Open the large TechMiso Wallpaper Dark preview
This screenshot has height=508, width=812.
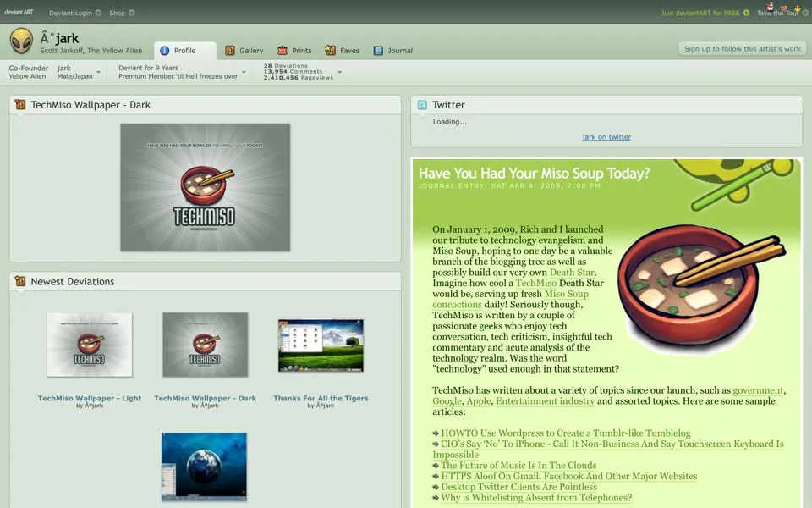coord(205,187)
